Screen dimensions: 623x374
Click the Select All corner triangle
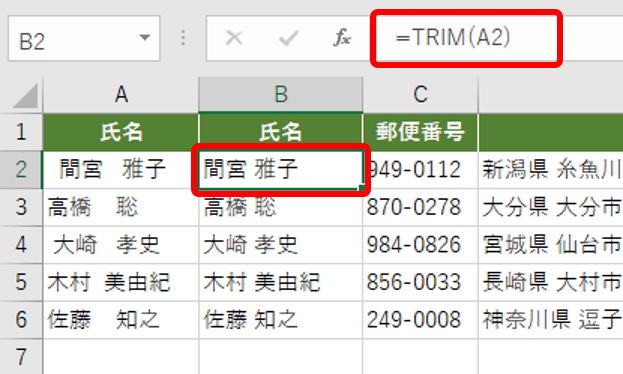click(25, 96)
